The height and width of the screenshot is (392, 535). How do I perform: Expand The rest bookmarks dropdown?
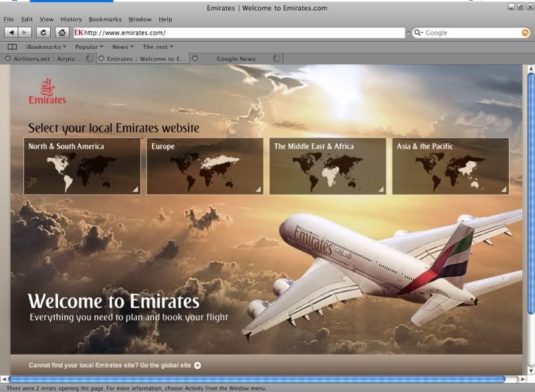coord(172,47)
